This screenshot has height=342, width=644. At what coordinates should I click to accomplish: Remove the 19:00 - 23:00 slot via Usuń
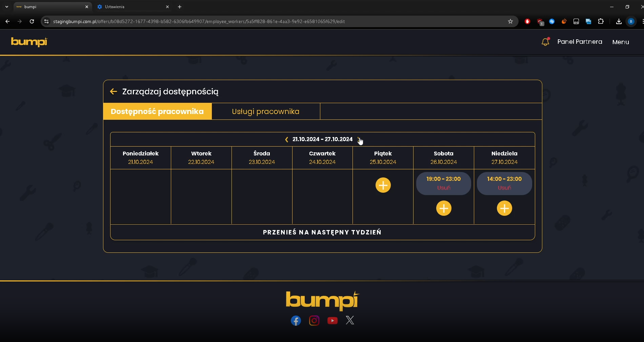444,188
